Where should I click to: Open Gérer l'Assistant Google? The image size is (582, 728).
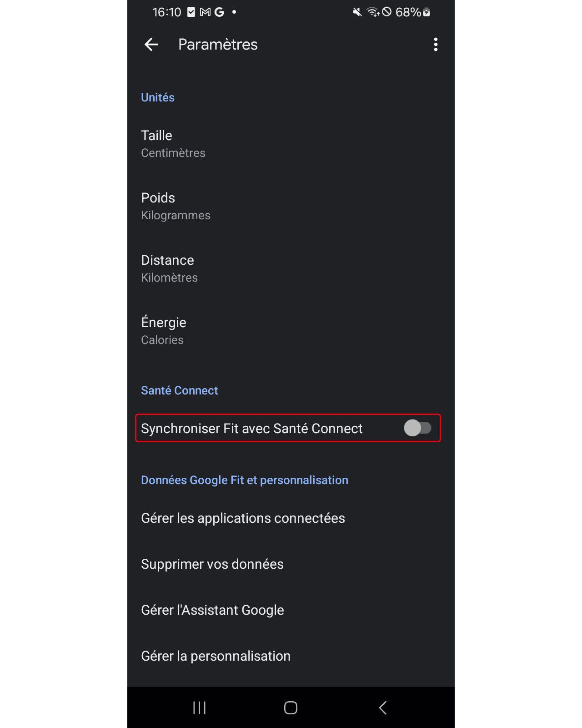[x=291, y=610]
